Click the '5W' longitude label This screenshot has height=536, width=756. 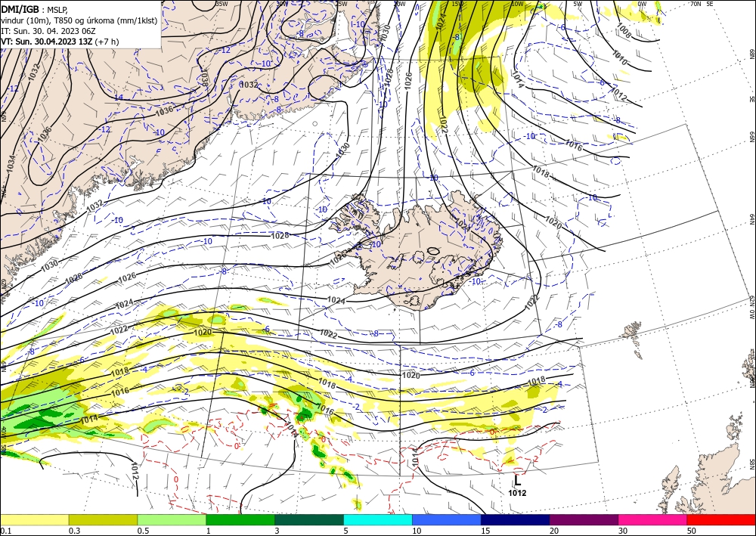pyautogui.click(x=578, y=4)
